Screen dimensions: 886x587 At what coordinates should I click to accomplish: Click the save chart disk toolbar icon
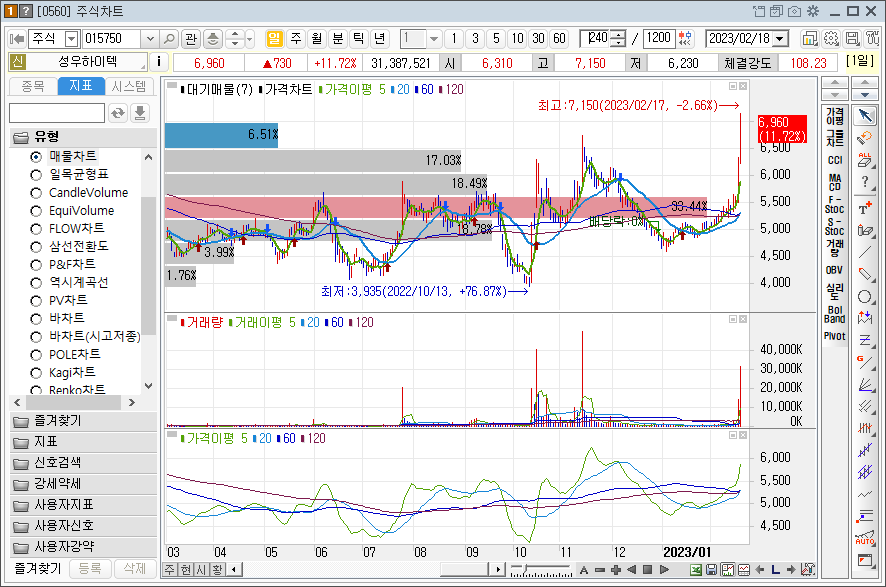tap(852, 38)
